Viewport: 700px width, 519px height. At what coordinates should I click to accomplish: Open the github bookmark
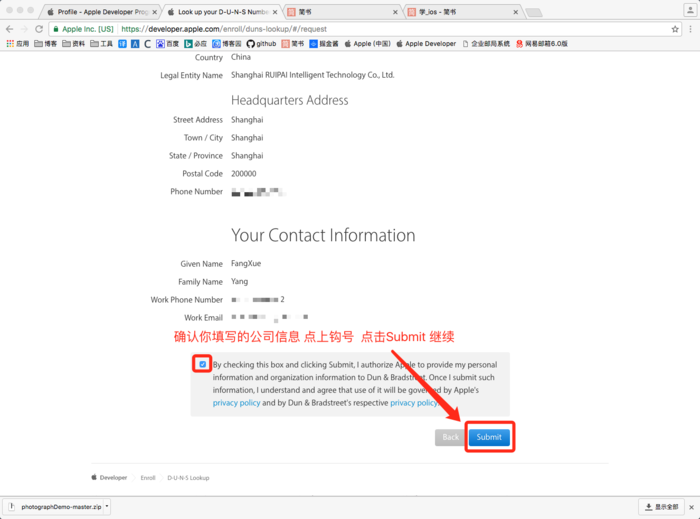pos(262,43)
